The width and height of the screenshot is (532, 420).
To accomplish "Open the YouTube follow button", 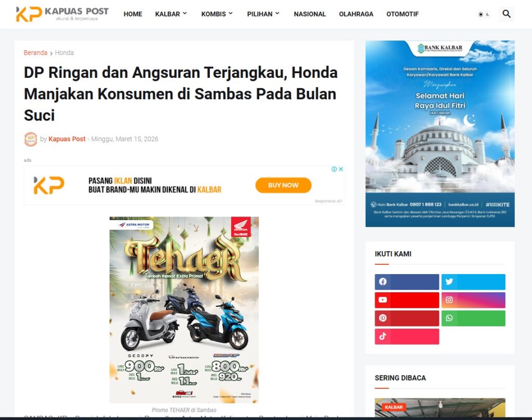I will (x=407, y=300).
